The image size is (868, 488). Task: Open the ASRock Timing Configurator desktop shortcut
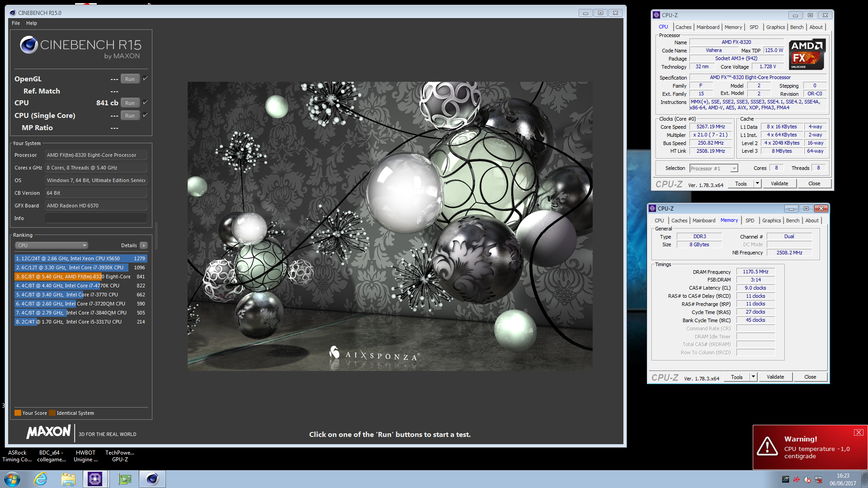click(17, 456)
